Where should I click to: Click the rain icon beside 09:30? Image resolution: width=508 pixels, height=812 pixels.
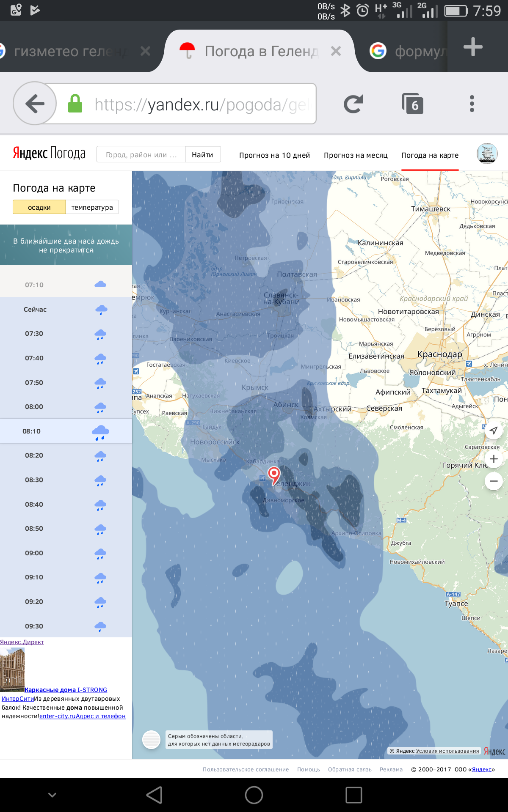(100, 626)
